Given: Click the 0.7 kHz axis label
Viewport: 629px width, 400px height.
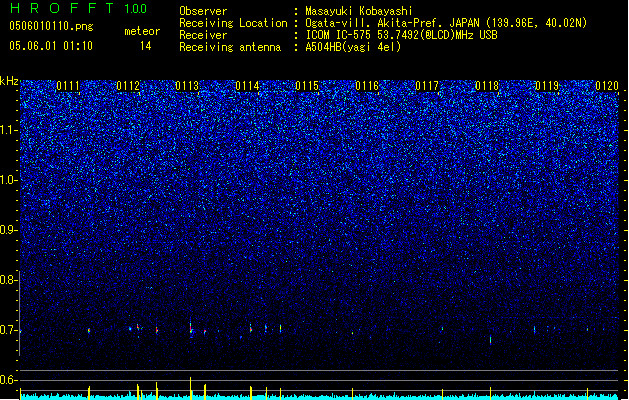Looking at the screenshot, I should [x=9, y=330].
